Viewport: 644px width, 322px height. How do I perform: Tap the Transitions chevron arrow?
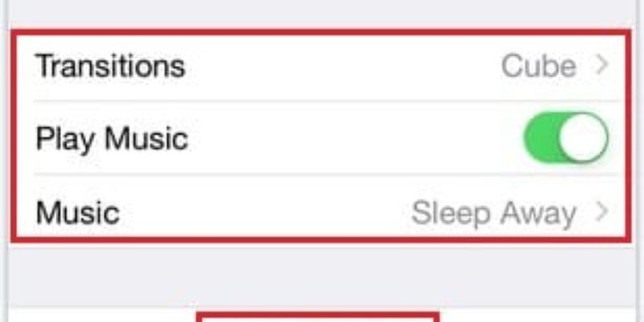point(601,66)
